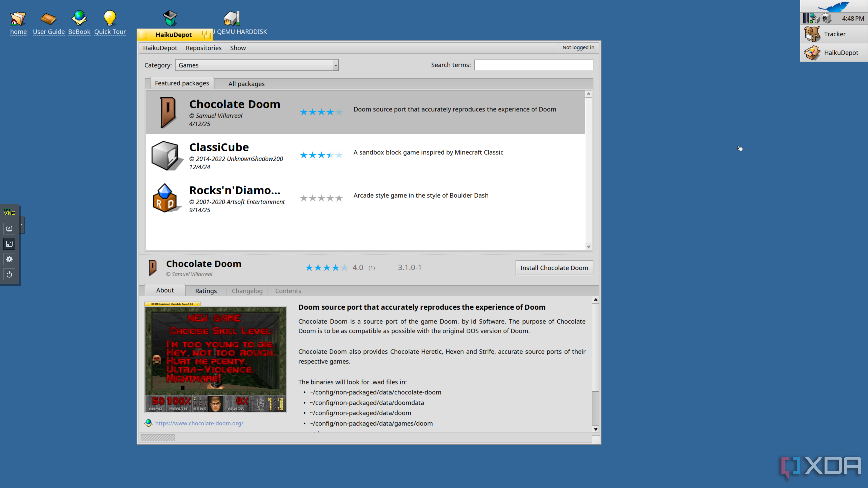
Task: Click the network status tray icon
Action: click(x=815, y=18)
